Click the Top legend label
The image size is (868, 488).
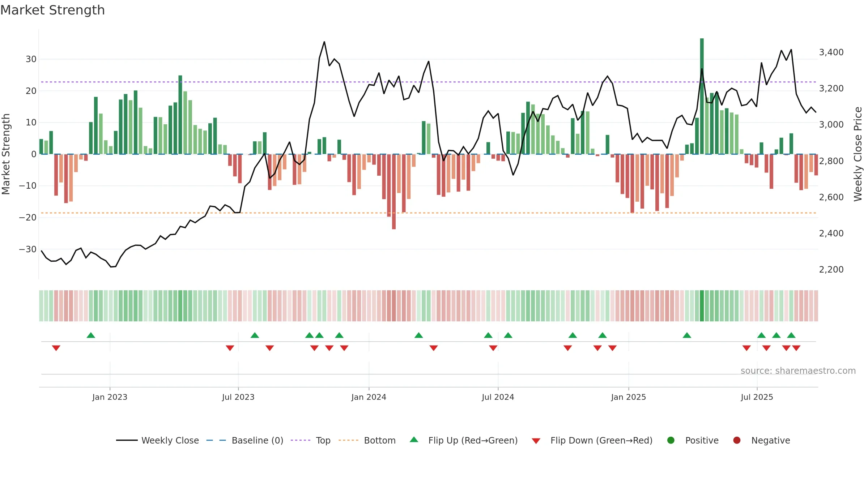[323, 441]
